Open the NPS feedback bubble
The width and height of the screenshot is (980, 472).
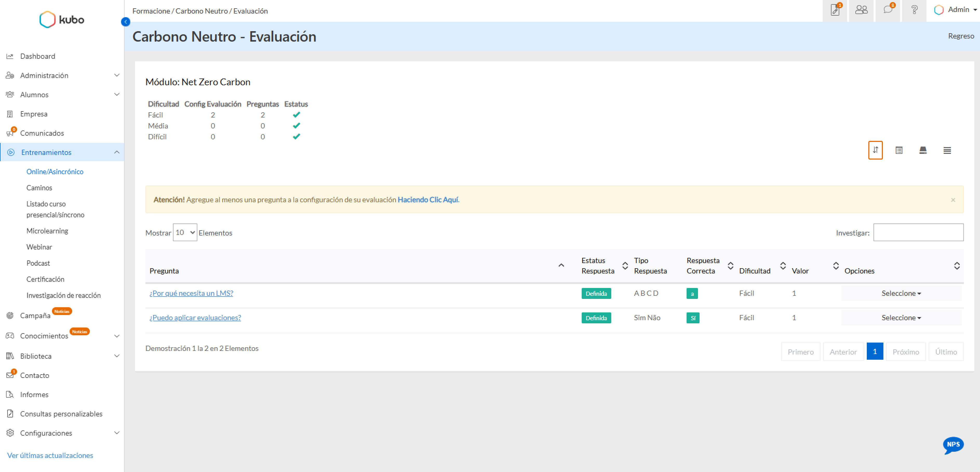pos(953,445)
